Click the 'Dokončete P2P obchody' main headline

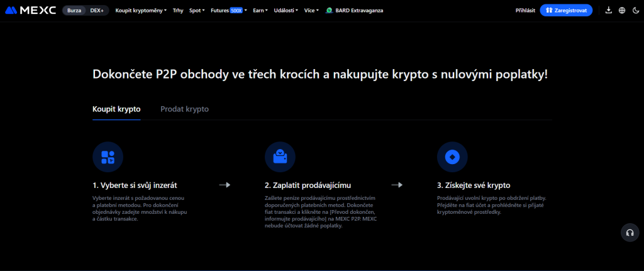point(320,74)
